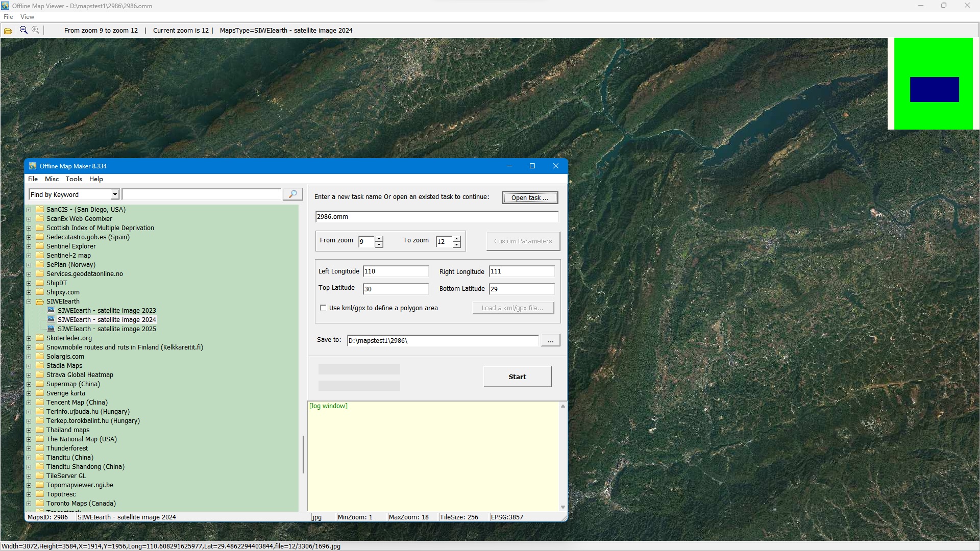This screenshot has height=551, width=980.
Task: Click the 'Load a kml/gpx file...' button
Action: [512, 308]
